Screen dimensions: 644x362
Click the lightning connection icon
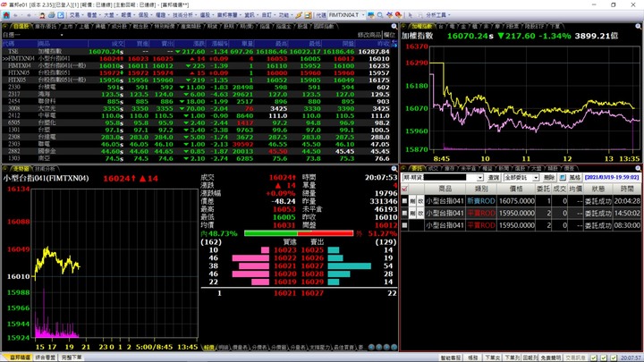tap(299, 15)
